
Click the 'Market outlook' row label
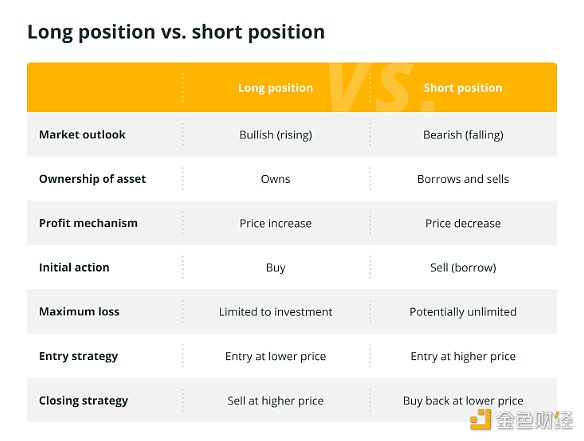point(82,134)
